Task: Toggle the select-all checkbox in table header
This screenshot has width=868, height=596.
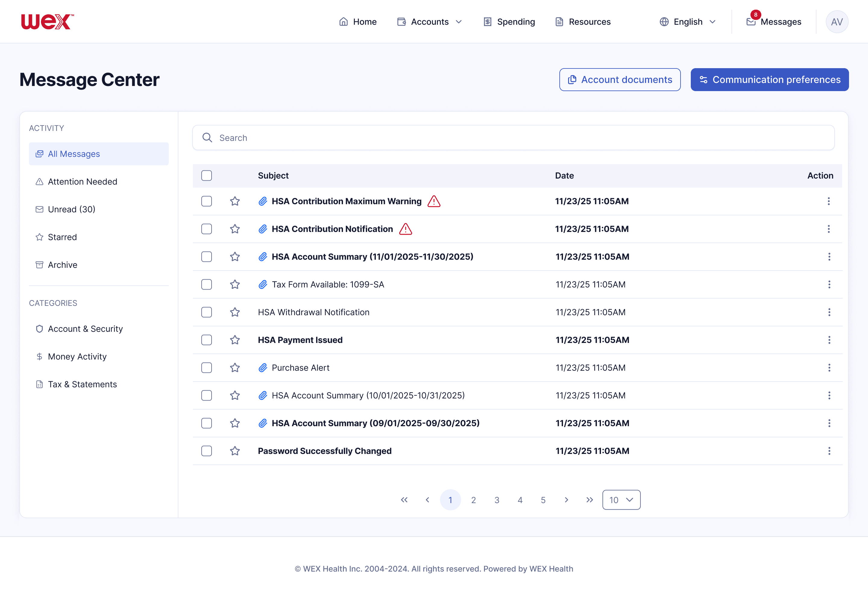Action: [206, 176]
